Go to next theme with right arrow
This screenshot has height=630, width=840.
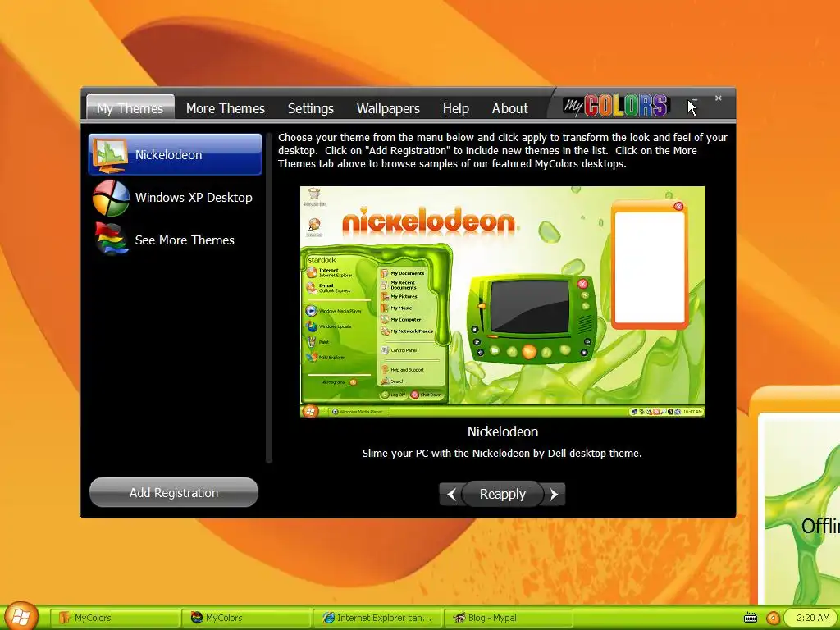[x=554, y=495]
